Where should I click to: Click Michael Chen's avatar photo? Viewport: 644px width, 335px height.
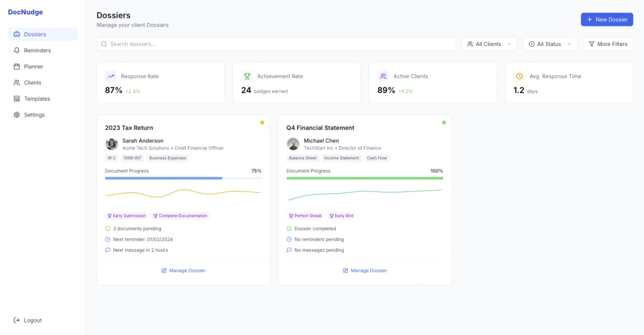293,144
